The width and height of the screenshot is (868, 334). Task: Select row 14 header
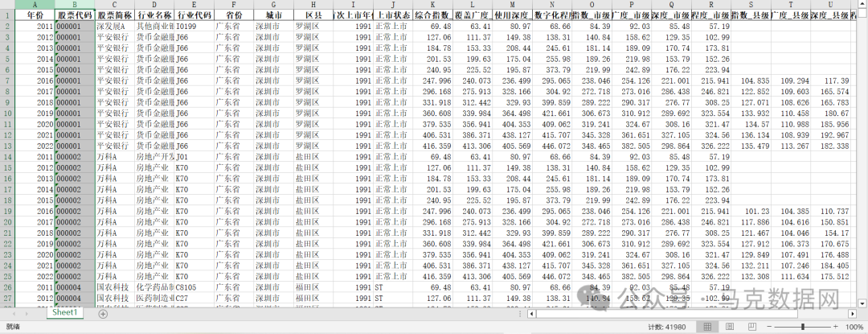pos(7,157)
